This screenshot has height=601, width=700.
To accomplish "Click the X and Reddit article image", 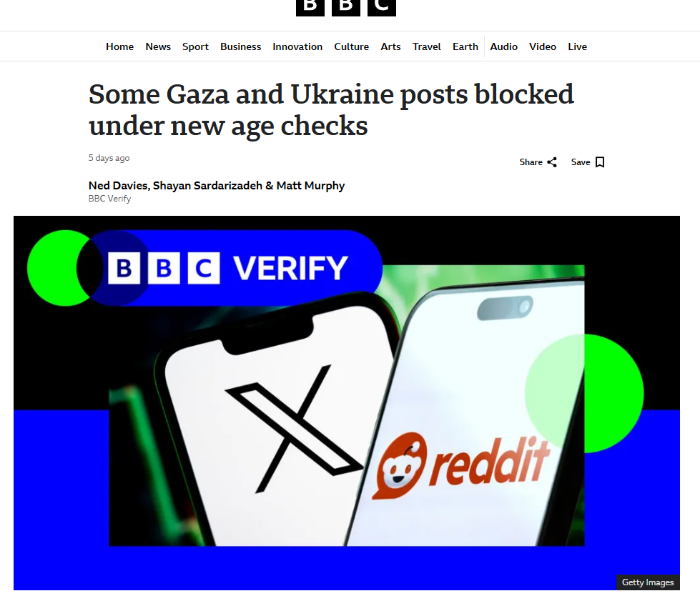I will [x=347, y=403].
